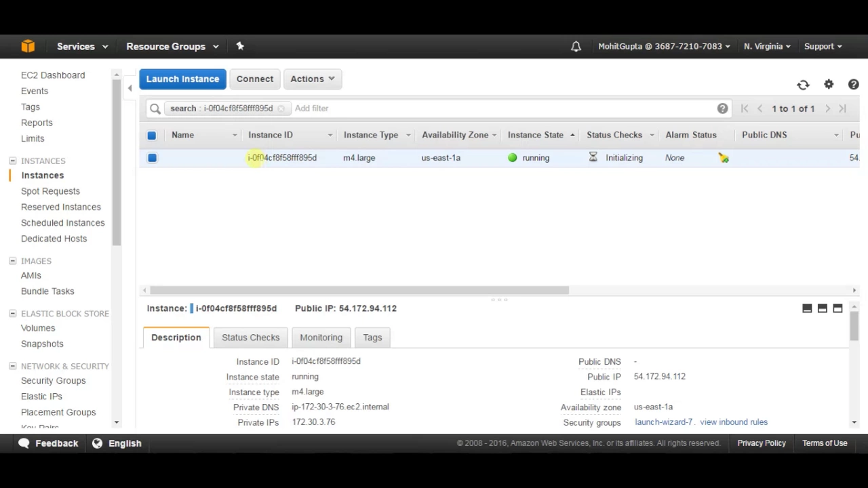
Task: Open the Name column filter arrow
Action: tap(235, 136)
